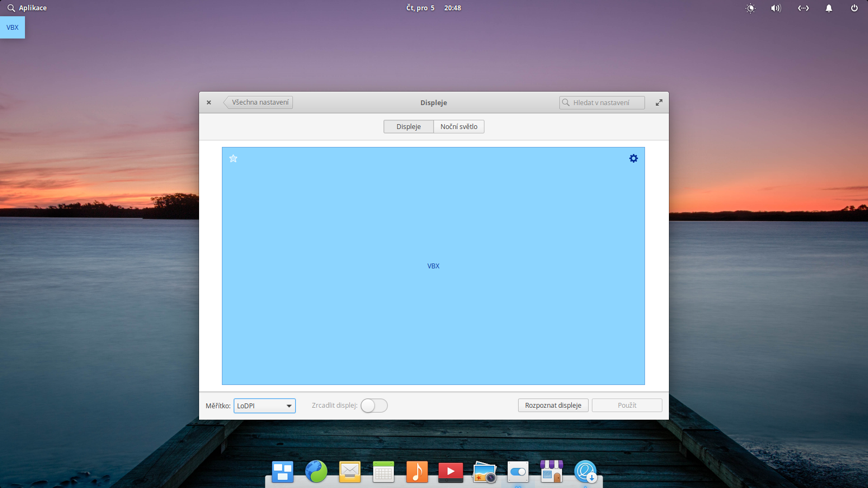
Task: Toggle the Zrcadlit displej switch
Action: point(374,405)
